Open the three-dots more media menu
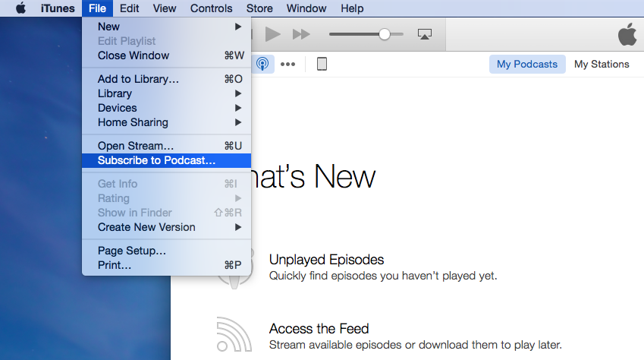 pos(287,64)
